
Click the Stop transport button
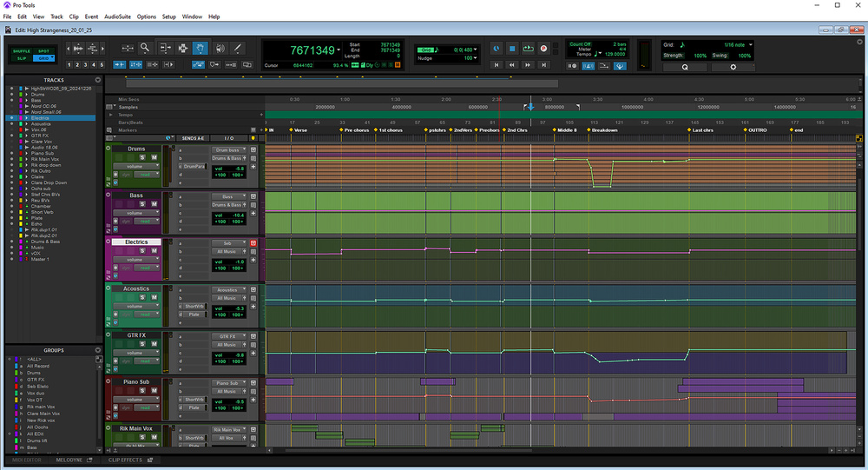[x=512, y=49]
